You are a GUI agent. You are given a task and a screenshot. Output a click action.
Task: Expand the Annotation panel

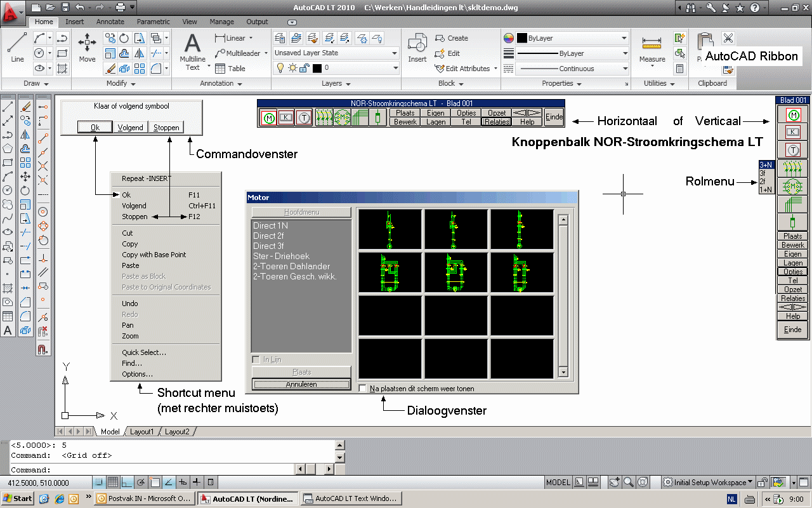(221, 83)
